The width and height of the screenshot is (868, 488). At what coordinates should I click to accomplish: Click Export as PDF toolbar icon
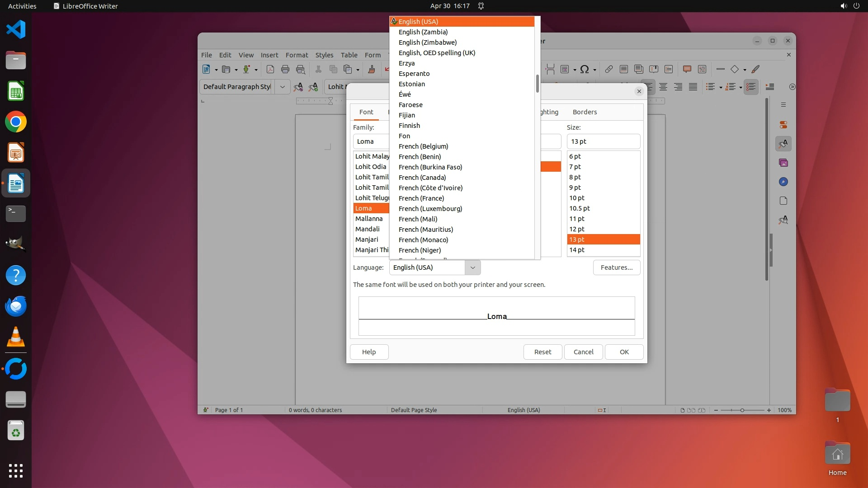270,69
